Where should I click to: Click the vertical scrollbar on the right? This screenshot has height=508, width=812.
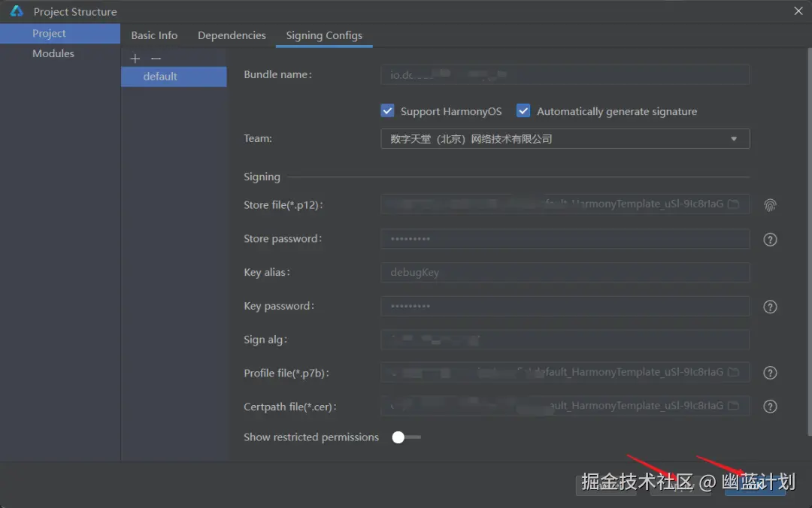coord(809,241)
